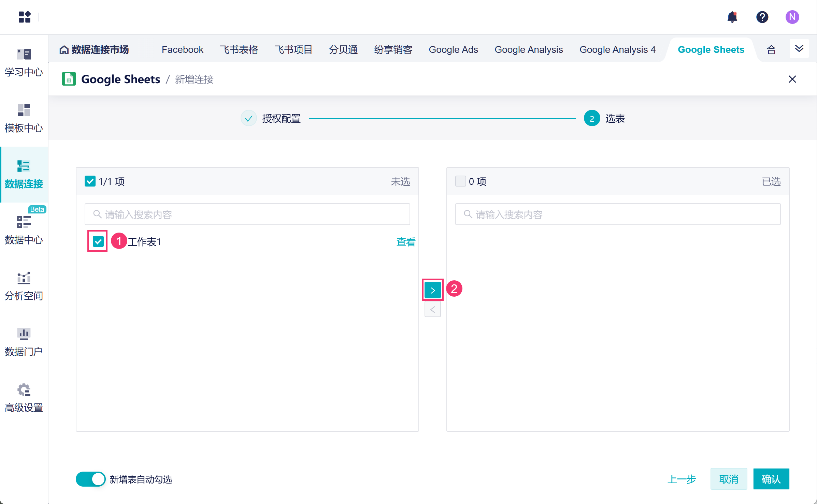Click the Google Sheets logo icon
817x504 pixels.
pyautogui.click(x=69, y=79)
